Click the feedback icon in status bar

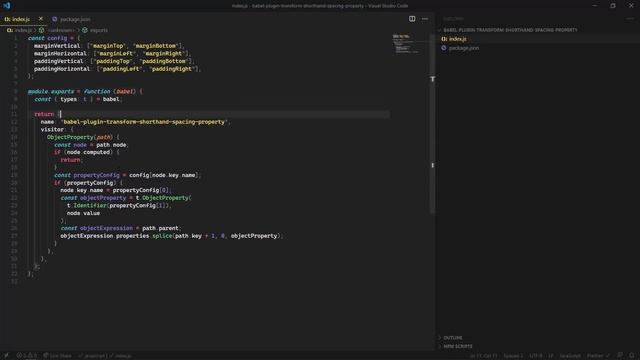620,356
